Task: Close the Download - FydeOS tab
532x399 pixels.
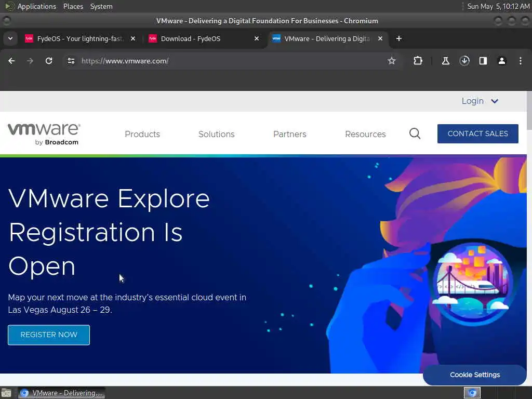Action: [257, 38]
